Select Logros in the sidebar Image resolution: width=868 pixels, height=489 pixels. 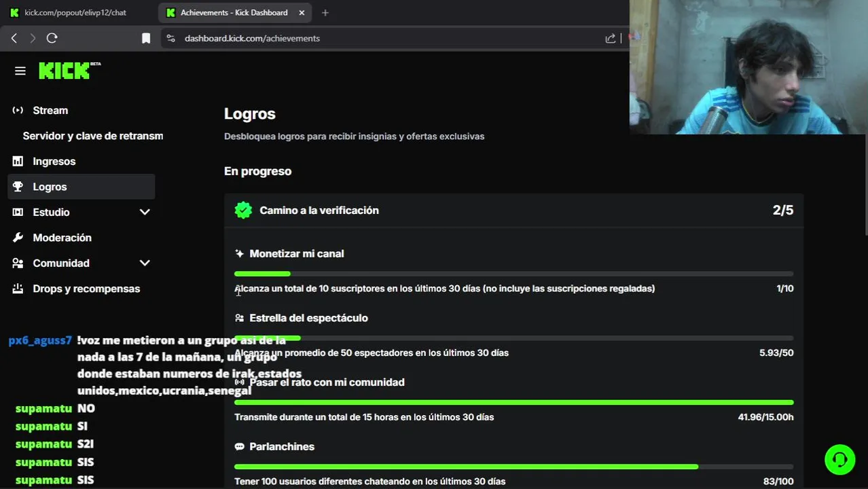coord(82,187)
